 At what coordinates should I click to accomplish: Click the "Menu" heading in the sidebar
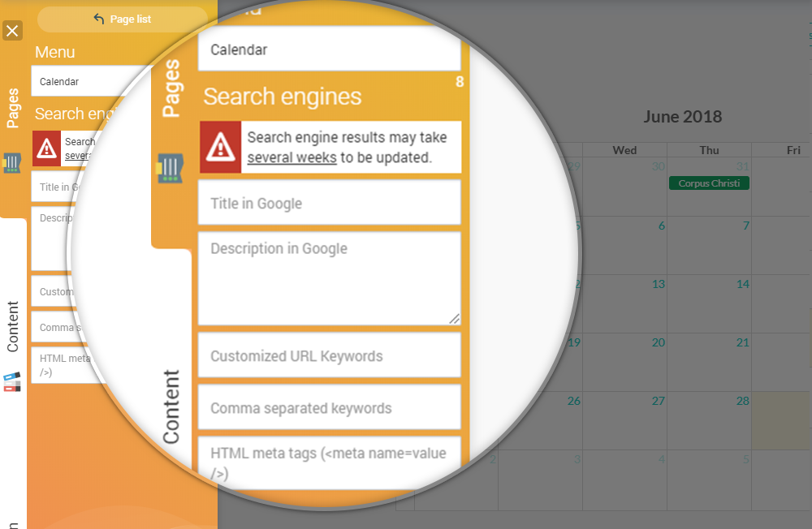point(55,52)
